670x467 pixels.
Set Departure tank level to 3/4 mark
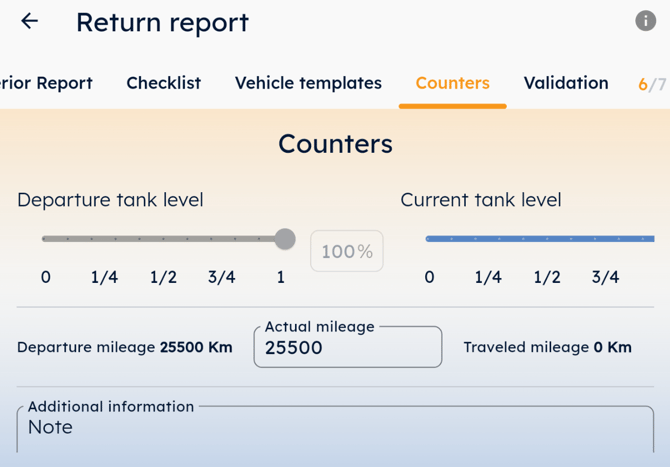[x=223, y=239]
